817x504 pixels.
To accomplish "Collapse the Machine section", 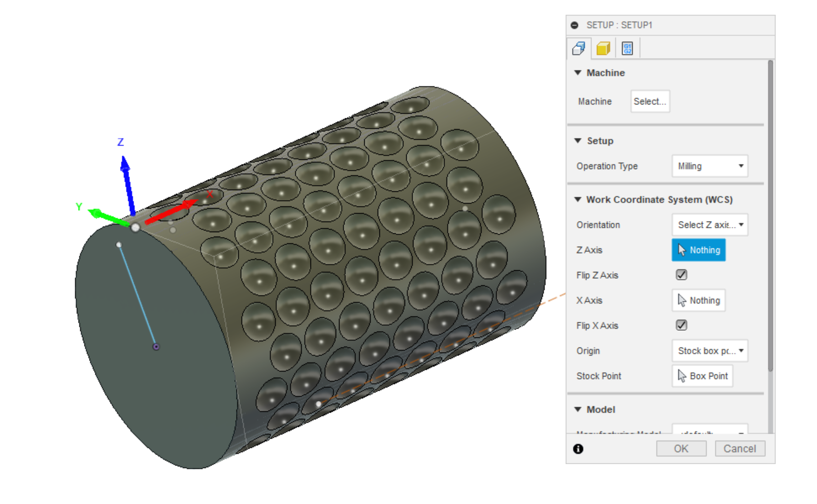I will click(x=578, y=73).
